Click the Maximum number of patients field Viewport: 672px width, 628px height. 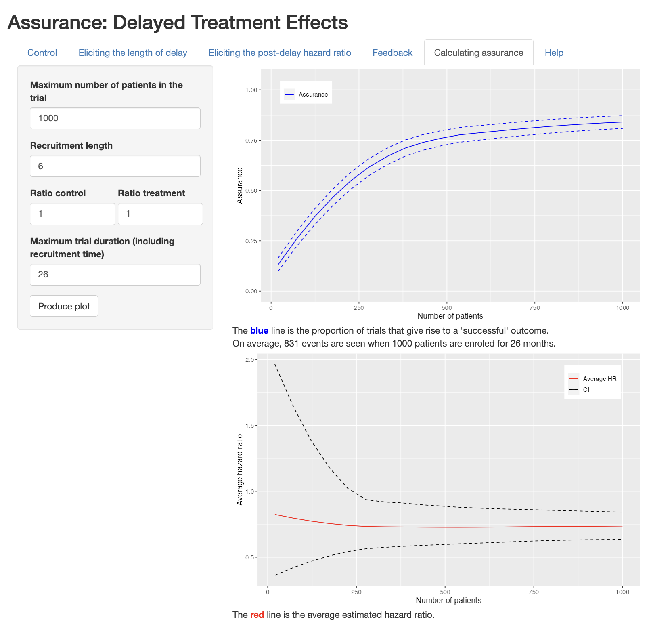tap(115, 118)
